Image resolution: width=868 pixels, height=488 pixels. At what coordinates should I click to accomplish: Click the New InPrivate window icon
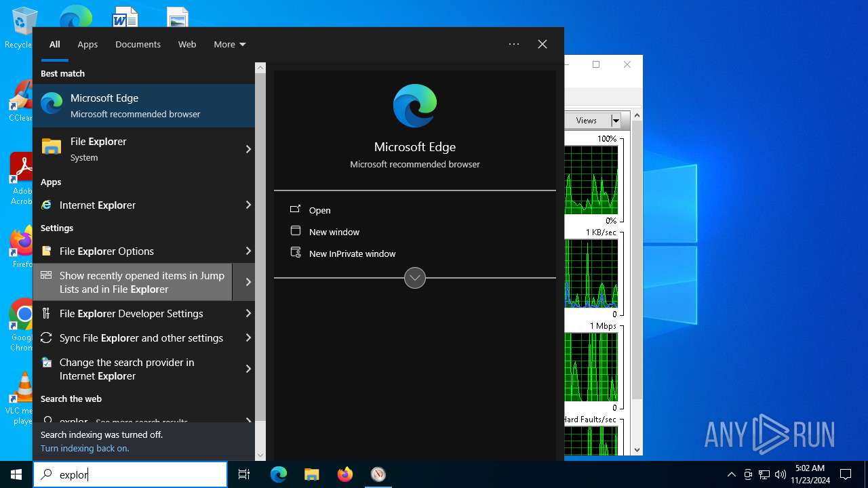(x=296, y=253)
